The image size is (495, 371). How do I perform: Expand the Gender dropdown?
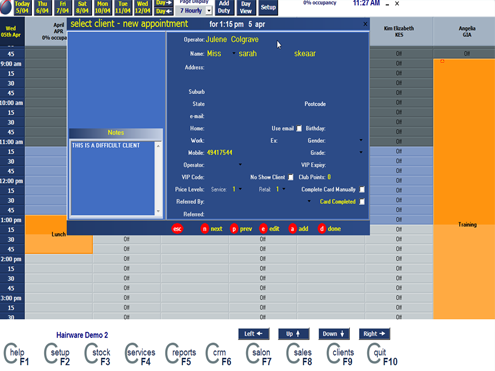pyautogui.click(x=361, y=140)
